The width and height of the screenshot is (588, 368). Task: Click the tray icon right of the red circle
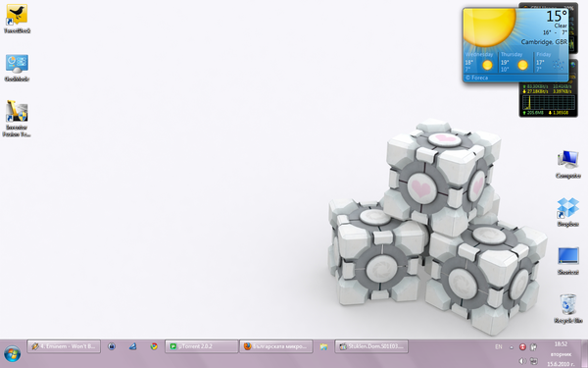[533, 347]
